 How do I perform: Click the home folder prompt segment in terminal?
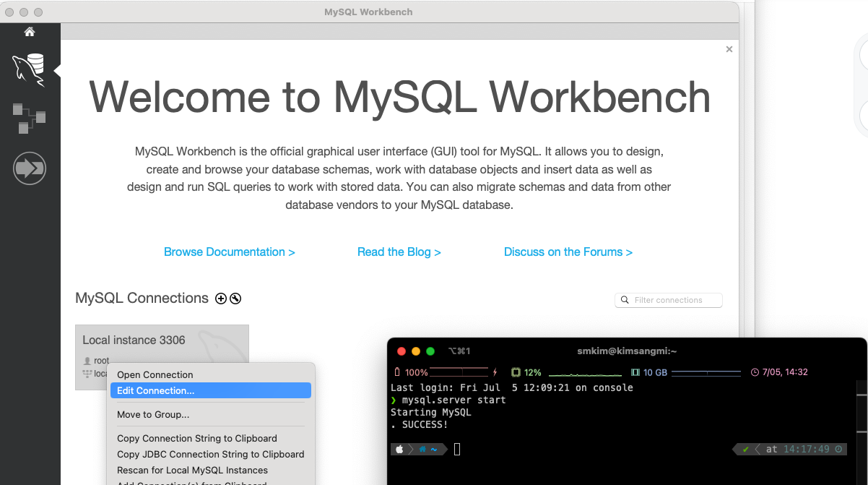coord(428,449)
